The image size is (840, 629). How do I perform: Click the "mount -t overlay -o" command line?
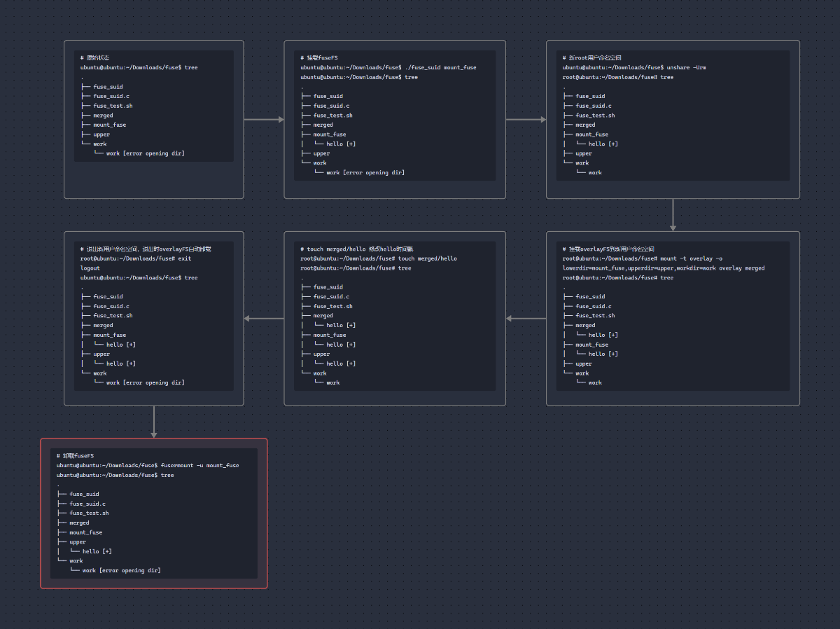[x=642, y=258]
